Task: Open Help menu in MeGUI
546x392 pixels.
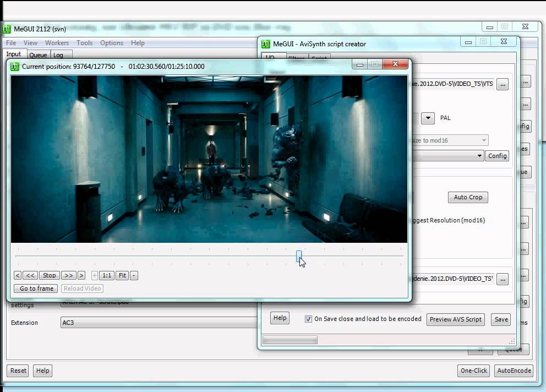Action: (x=138, y=43)
